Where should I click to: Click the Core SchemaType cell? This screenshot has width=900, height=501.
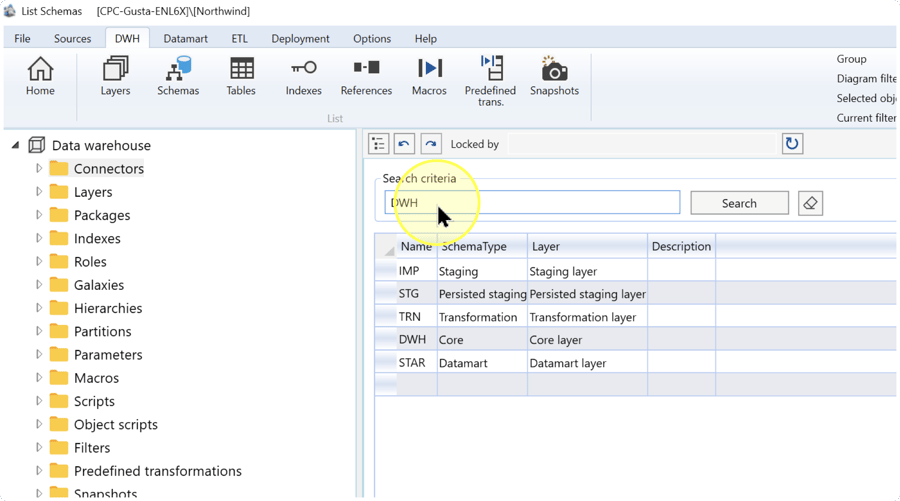point(482,340)
